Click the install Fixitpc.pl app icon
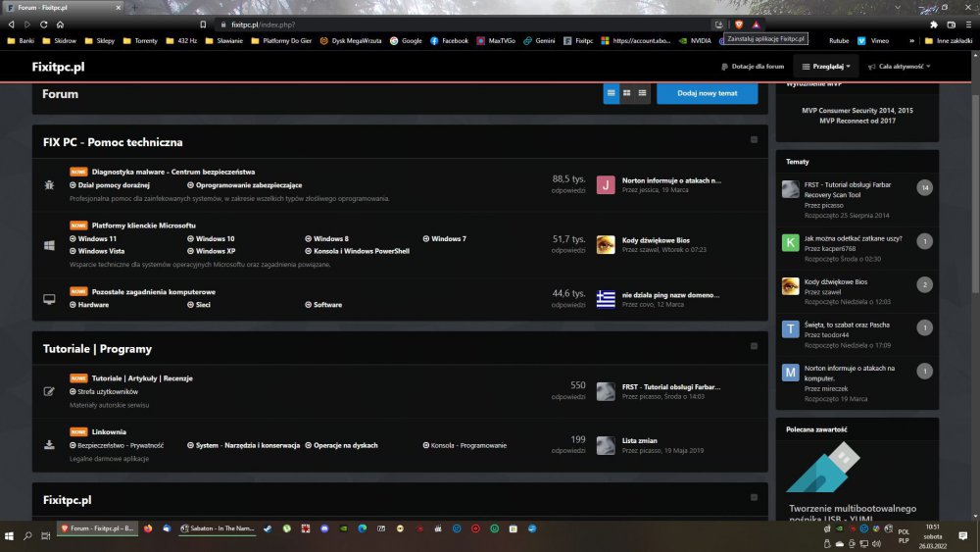980x552 pixels. (718, 24)
